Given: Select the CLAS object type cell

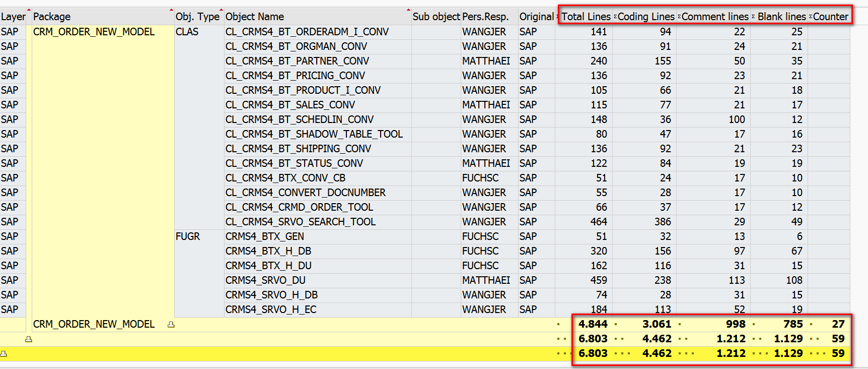Looking at the screenshot, I should (187, 32).
